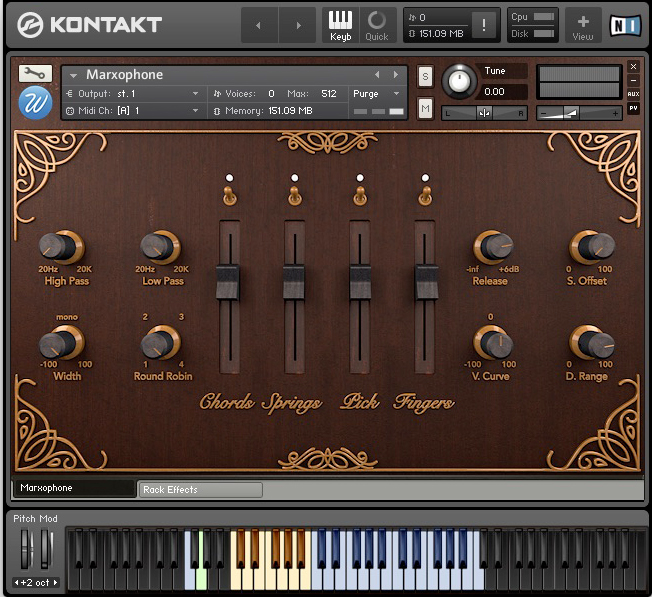Viewport: 652px width, 597px height.
Task: Toggle the Keyb on-screen keyboard button
Action: pos(341,25)
